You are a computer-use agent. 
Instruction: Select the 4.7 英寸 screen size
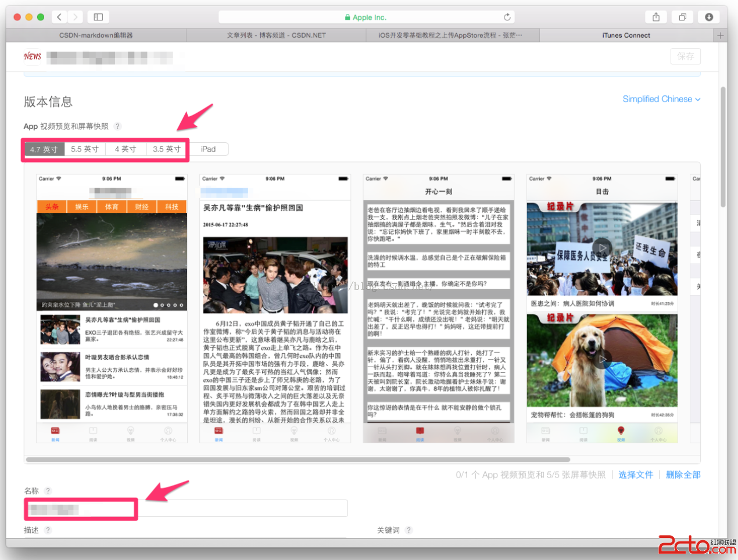pyautogui.click(x=44, y=149)
